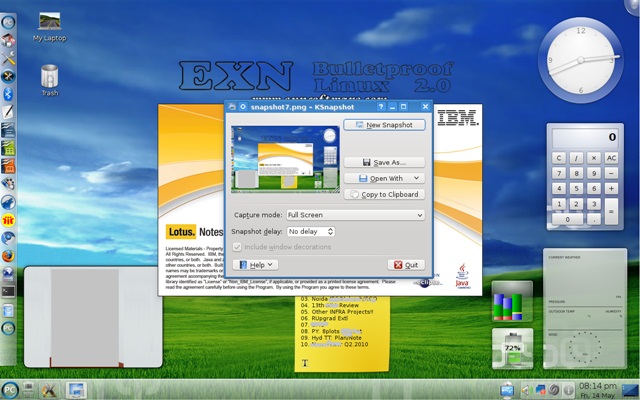Open Firefox from the side dock

8,256
